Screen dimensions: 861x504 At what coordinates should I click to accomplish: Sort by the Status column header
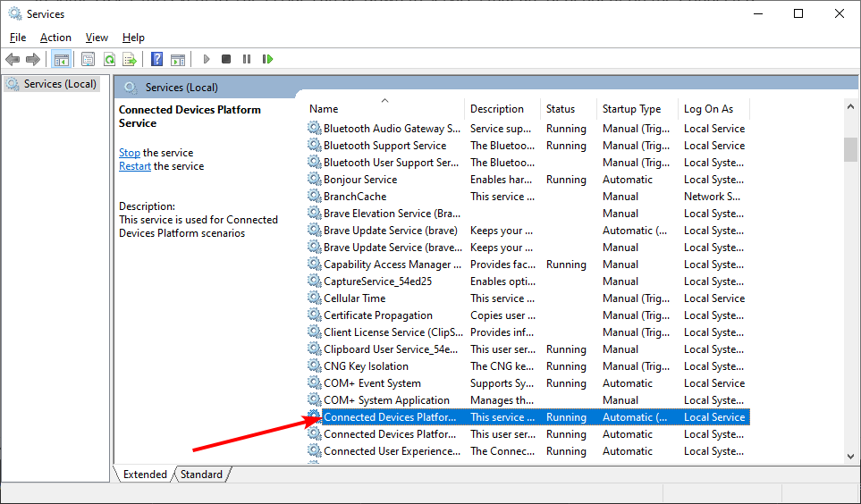[569, 109]
